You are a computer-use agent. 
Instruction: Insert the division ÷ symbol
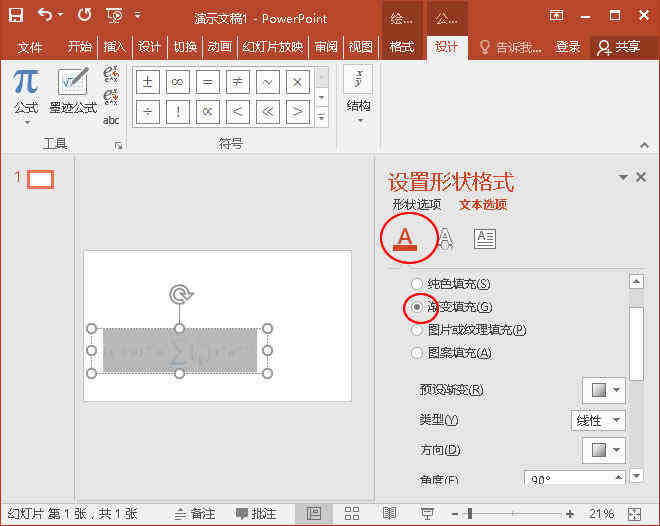[x=148, y=112]
